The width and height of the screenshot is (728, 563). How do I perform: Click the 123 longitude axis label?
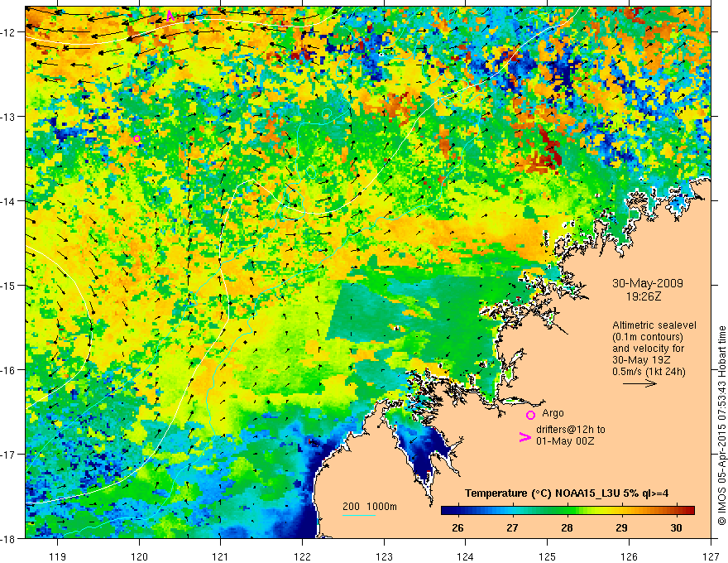pyautogui.click(x=384, y=556)
